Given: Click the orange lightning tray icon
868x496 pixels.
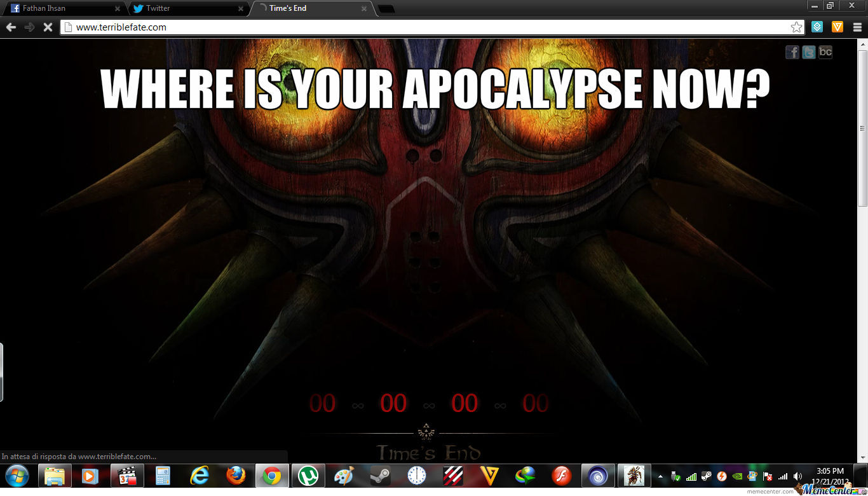Looking at the screenshot, I should click(x=722, y=476).
